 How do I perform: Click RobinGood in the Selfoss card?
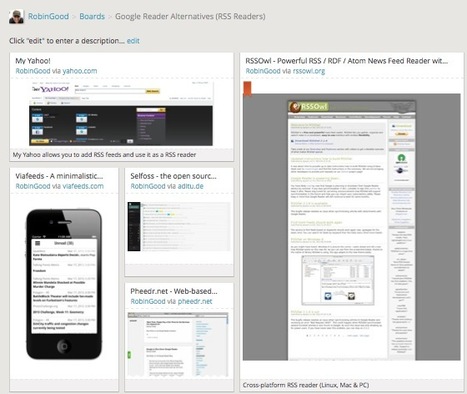pos(148,186)
